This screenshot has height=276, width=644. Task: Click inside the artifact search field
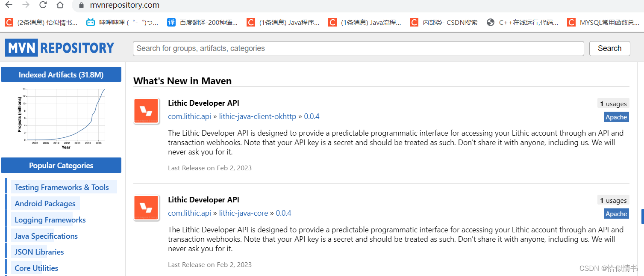pos(358,48)
